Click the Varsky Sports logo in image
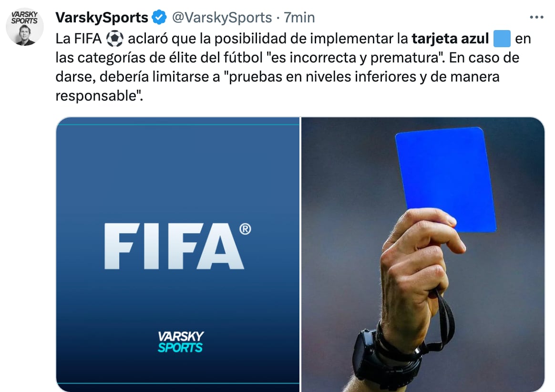555x392 pixels. [x=181, y=342]
